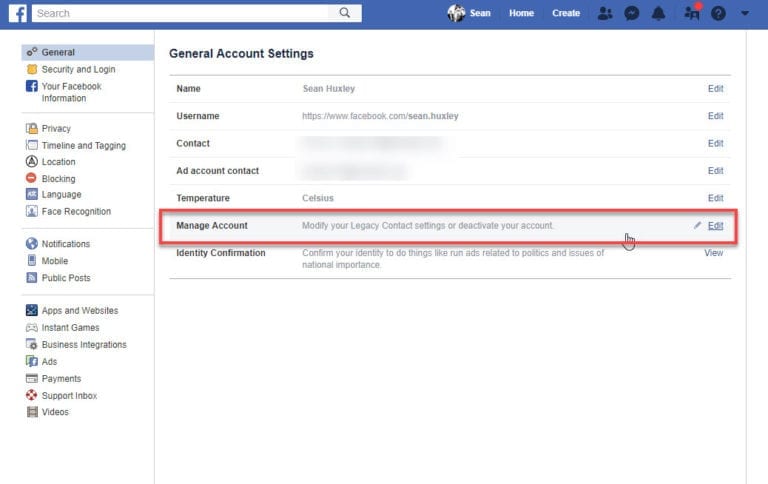
Task: Open Privacy settings label
Action: (x=56, y=128)
